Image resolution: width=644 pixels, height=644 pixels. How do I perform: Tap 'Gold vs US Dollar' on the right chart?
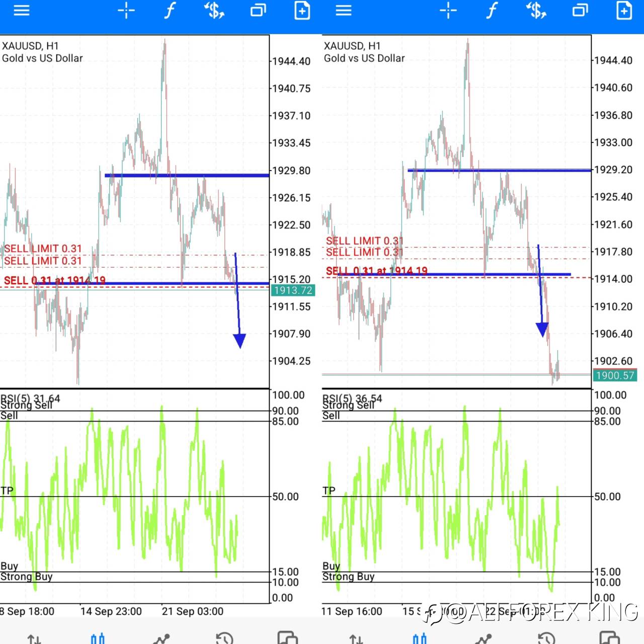tap(364, 58)
